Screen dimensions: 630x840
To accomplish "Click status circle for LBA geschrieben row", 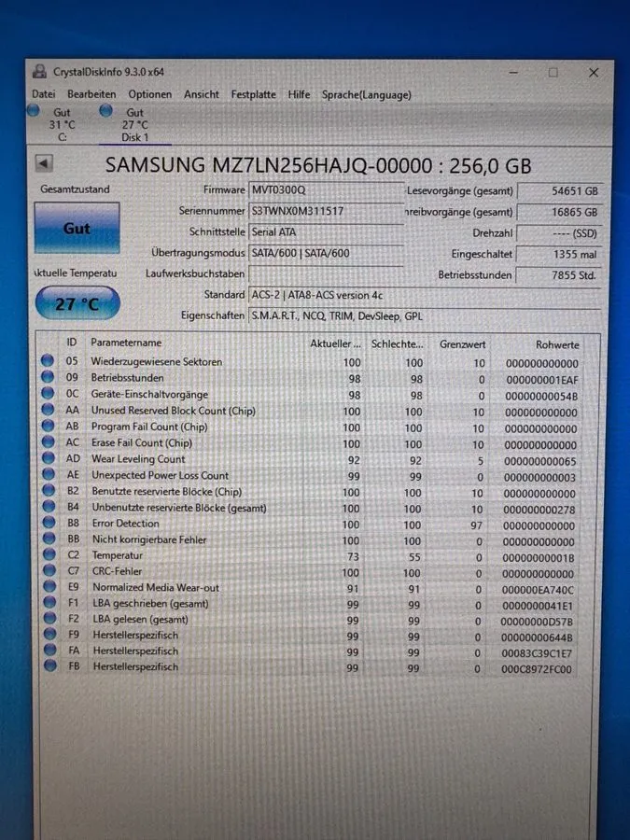I will 49,602.
